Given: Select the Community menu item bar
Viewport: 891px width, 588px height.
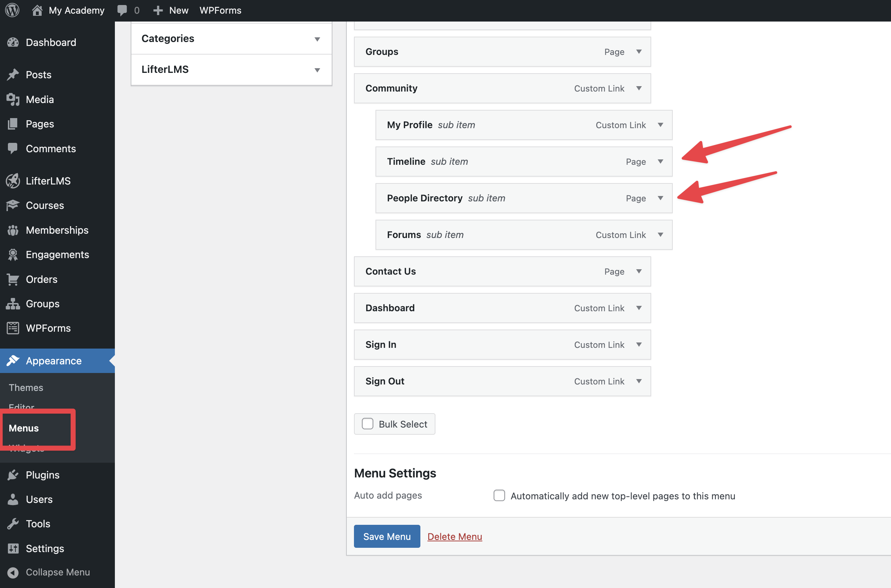Looking at the screenshot, I should 488,89.
